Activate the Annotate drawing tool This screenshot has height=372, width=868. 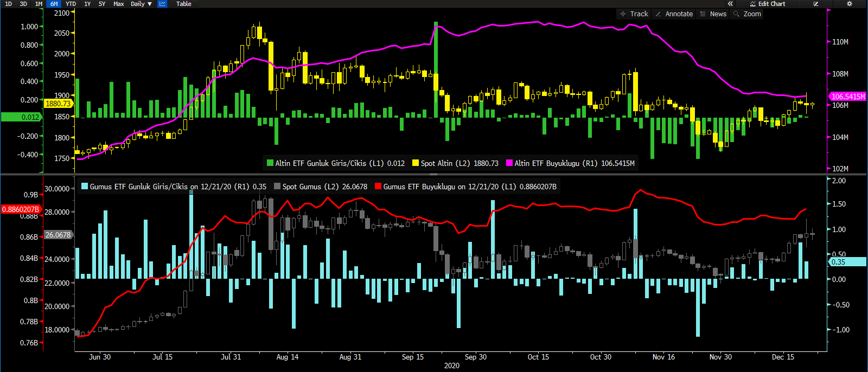674,14
